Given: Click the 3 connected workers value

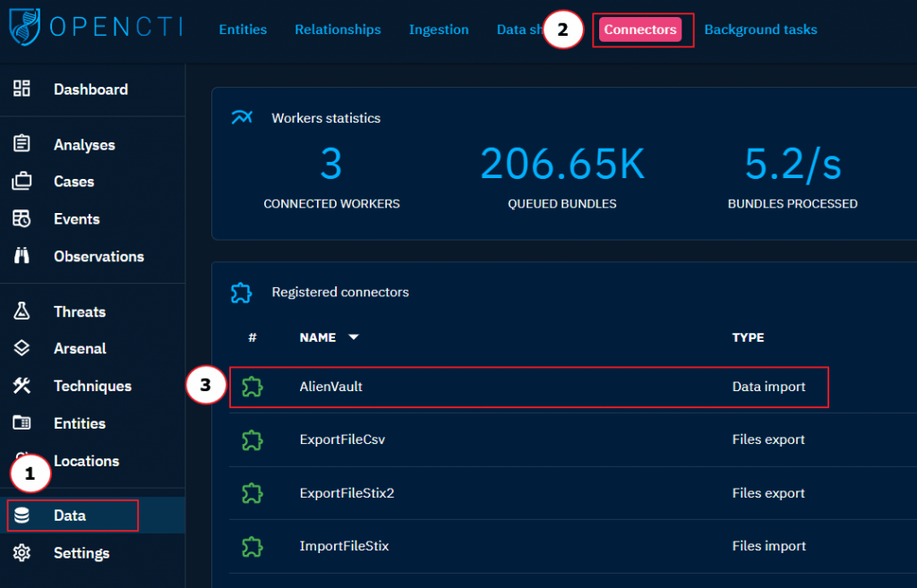Looking at the screenshot, I should pos(331,164).
